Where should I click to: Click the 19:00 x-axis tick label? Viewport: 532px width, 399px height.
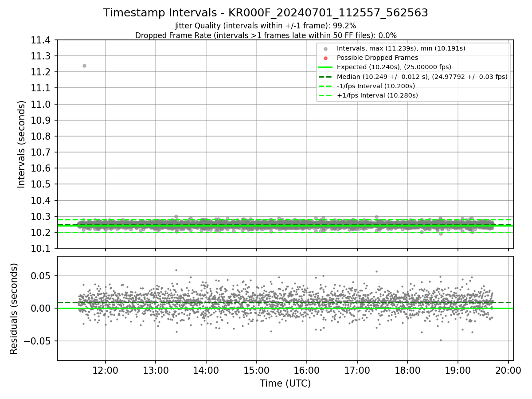458,370
